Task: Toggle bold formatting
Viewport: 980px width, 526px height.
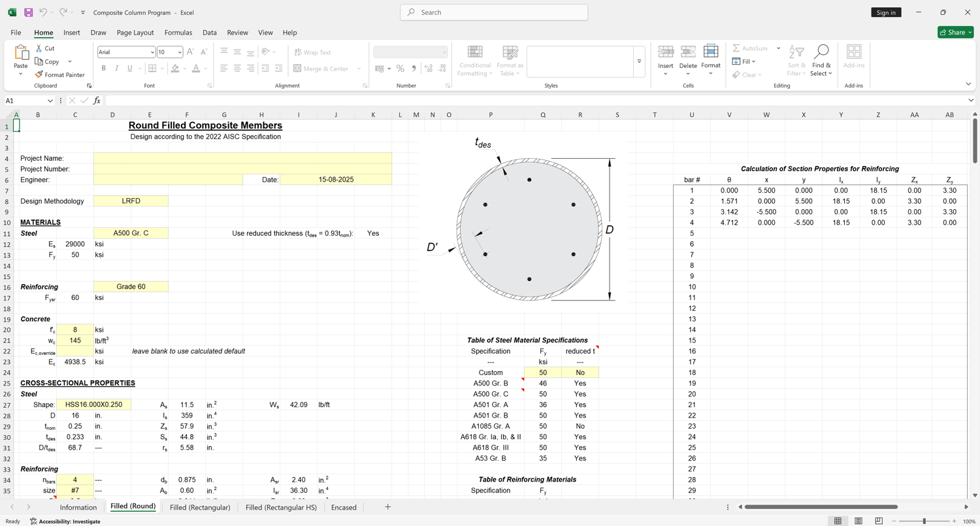Action: tap(103, 69)
